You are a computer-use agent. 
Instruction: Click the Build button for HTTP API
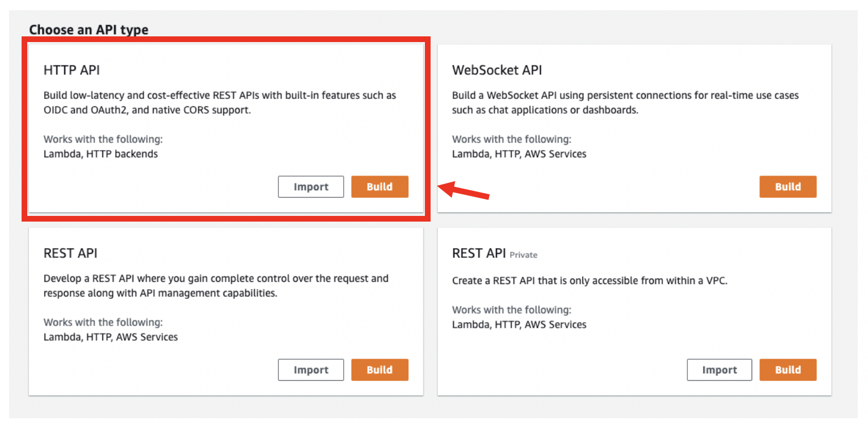(x=379, y=186)
